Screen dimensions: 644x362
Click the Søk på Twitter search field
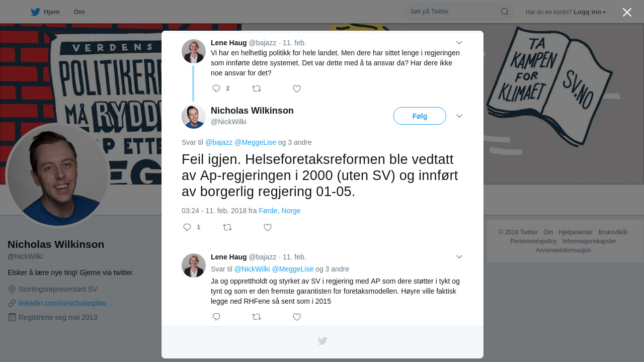pos(453,12)
